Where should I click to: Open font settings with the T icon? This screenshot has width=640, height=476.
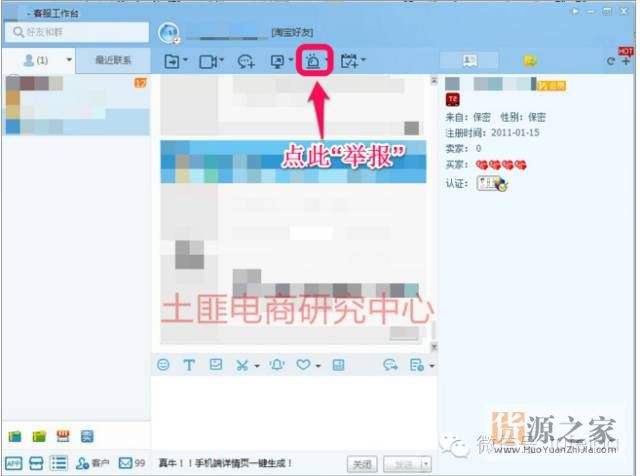[x=189, y=365]
